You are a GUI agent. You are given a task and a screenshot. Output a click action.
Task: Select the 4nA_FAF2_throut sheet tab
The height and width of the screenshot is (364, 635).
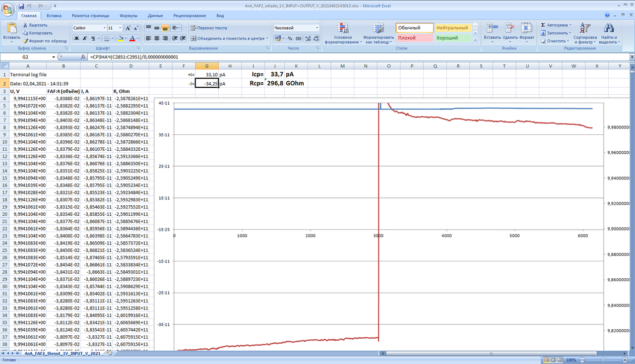pyautogui.click(x=62, y=353)
